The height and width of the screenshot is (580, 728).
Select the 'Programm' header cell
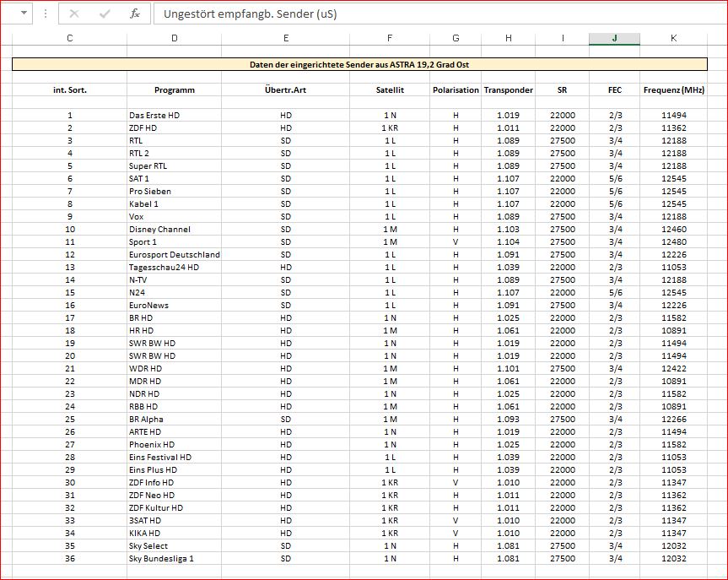(x=174, y=90)
